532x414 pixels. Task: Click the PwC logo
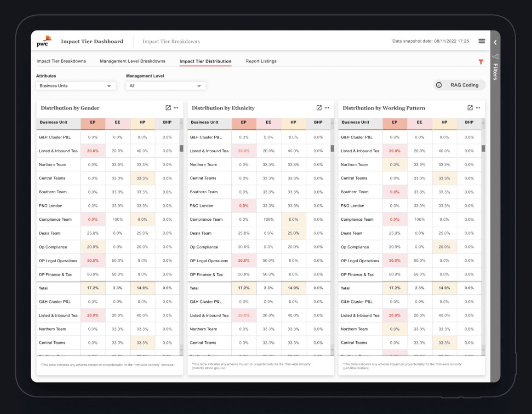[x=44, y=41]
